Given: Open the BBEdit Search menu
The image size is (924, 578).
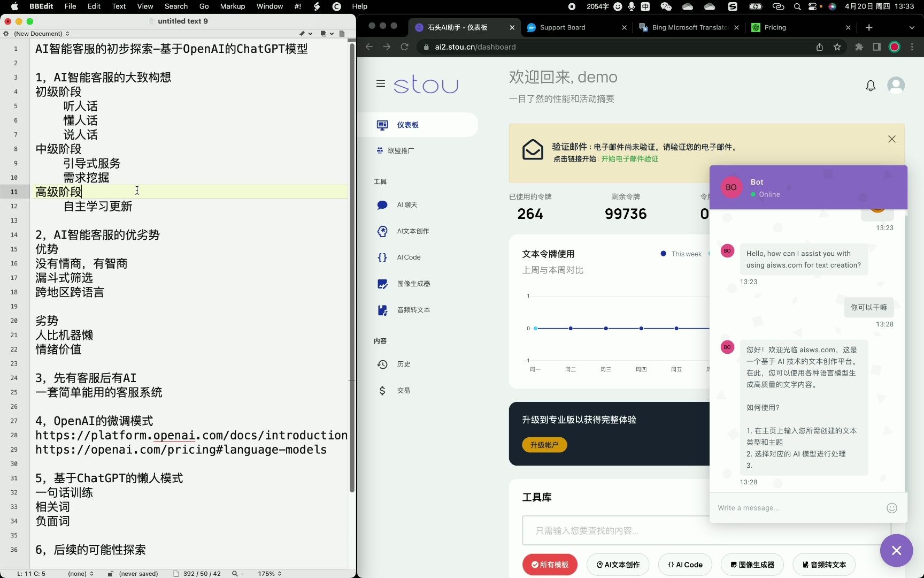Looking at the screenshot, I should (176, 6).
